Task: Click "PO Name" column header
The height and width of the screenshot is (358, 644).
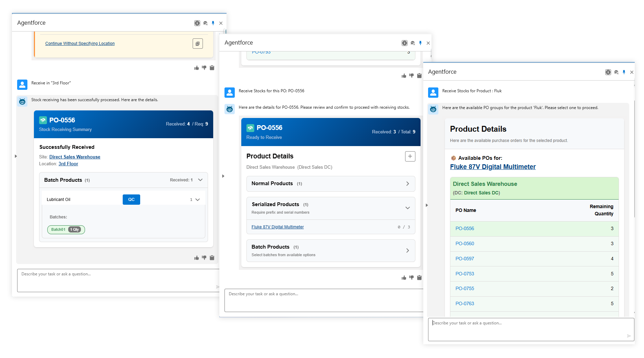Action: click(x=466, y=211)
